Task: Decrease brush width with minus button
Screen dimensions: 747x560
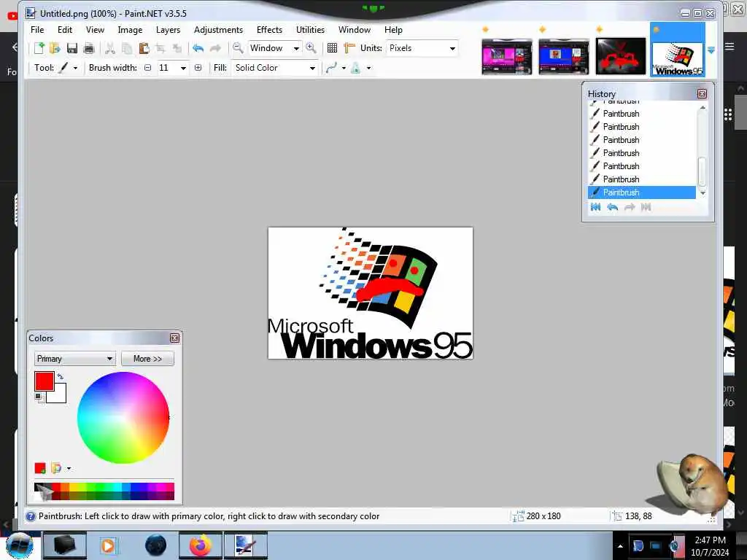Action: coord(147,68)
